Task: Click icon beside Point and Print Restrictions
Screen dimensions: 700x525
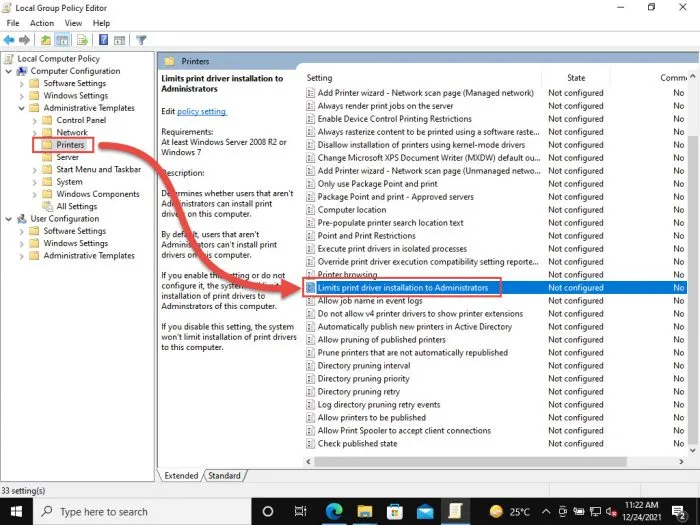Action: coord(310,236)
